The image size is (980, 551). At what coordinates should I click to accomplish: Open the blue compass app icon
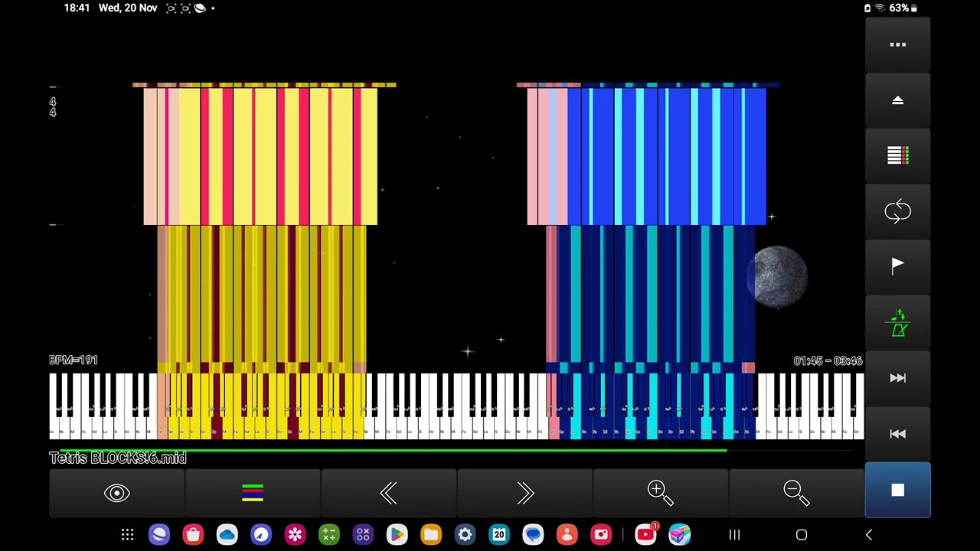[261, 535]
